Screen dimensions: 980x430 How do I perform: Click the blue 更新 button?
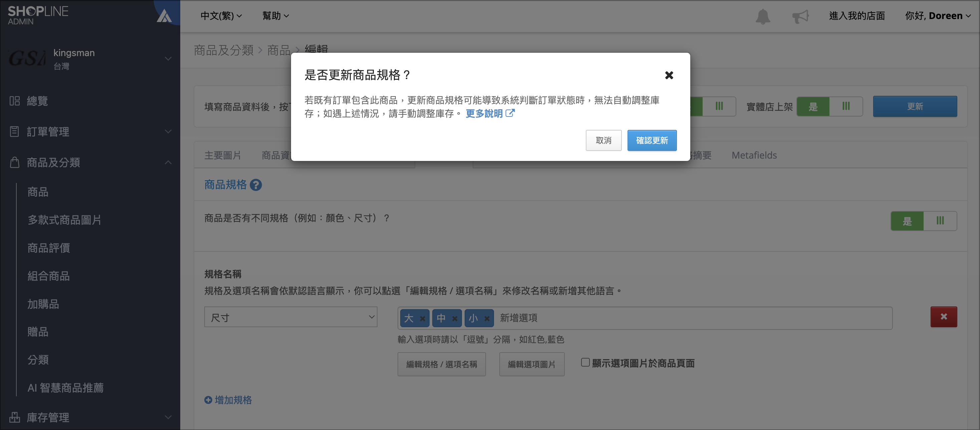(915, 106)
